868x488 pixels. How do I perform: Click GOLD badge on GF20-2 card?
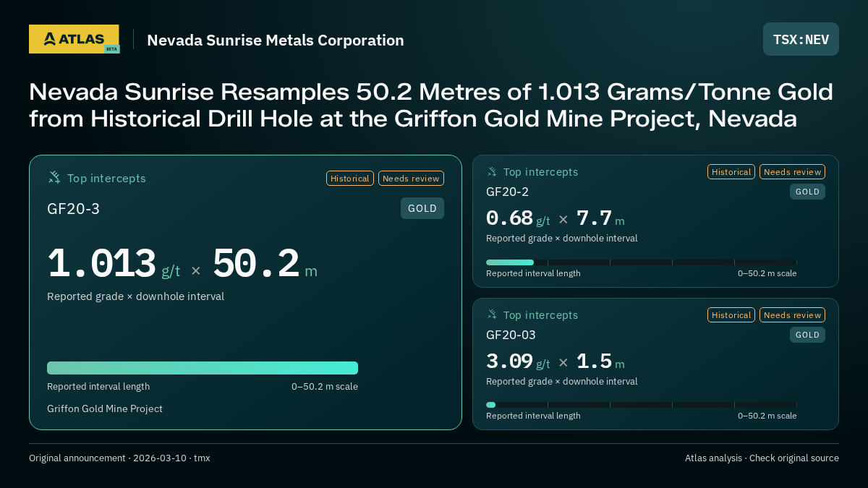[x=807, y=192]
